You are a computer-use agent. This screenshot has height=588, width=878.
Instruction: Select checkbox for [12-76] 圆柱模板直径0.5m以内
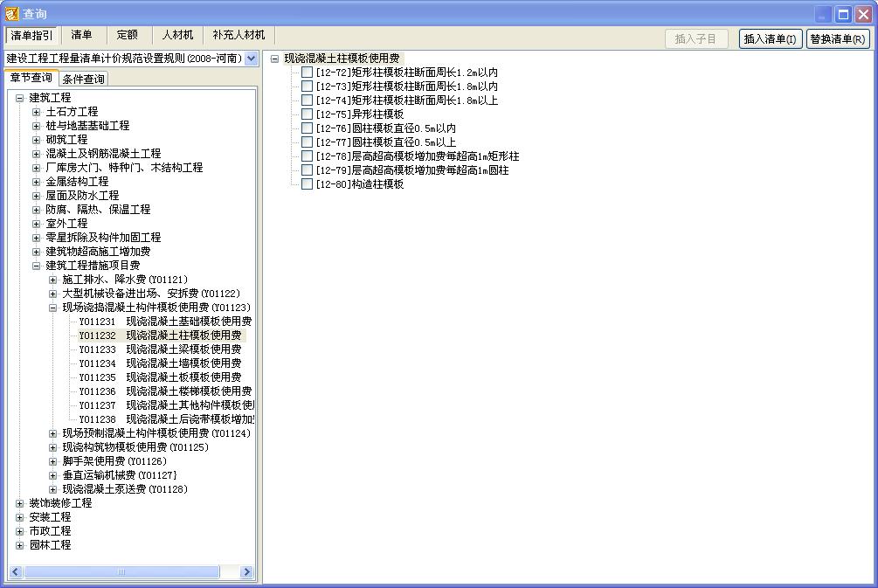[307, 128]
